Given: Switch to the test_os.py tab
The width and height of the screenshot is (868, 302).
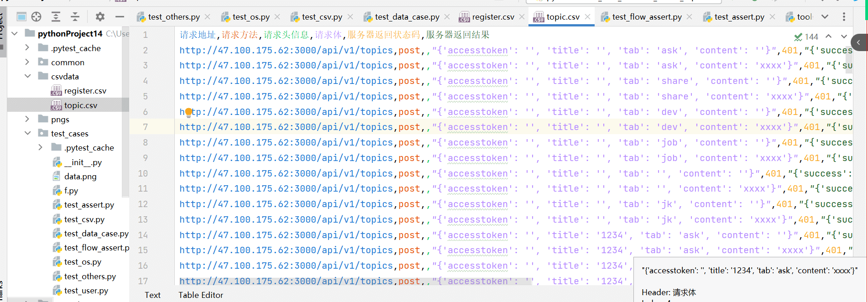Looking at the screenshot, I should 251,17.
